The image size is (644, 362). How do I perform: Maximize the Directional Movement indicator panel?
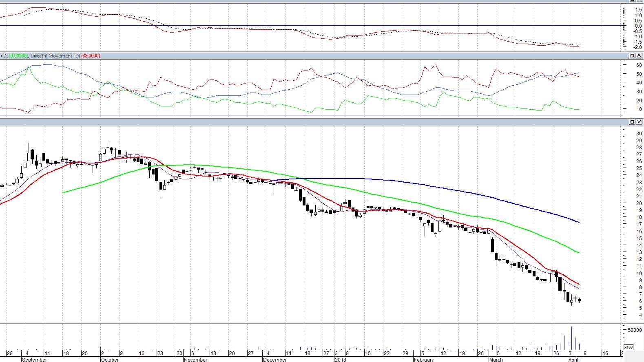pos(633,55)
